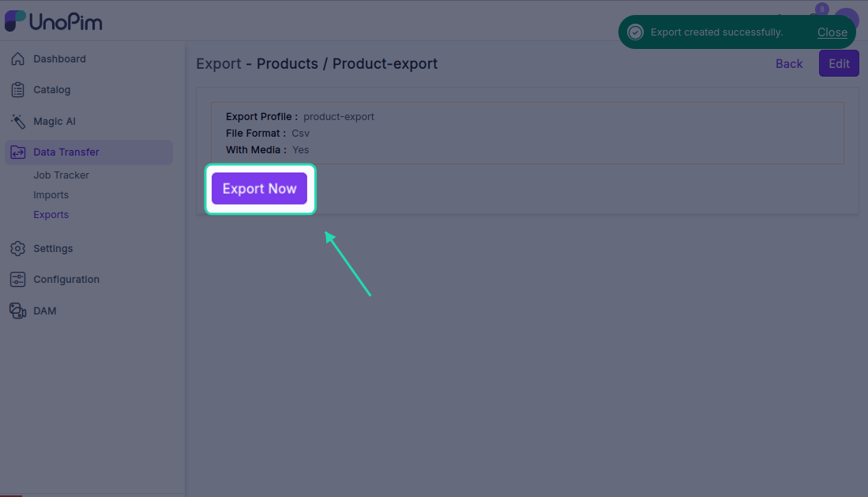The height and width of the screenshot is (497, 868).
Task: Go to Exports submenu
Action: pyautogui.click(x=51, y=214)
